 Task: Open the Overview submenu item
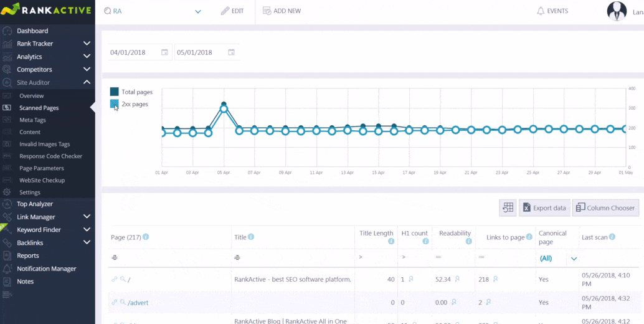tap(31, 96)
